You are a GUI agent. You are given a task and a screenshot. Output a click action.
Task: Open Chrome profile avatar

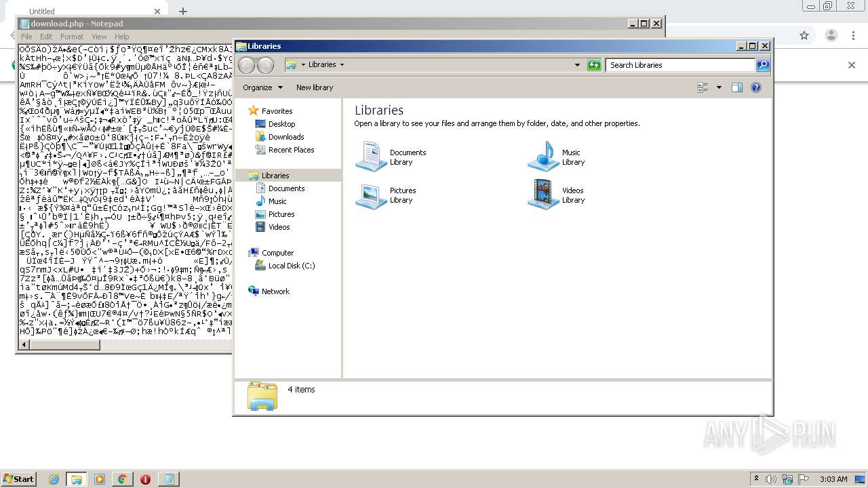pyautogui.click(x=831, y=35)
